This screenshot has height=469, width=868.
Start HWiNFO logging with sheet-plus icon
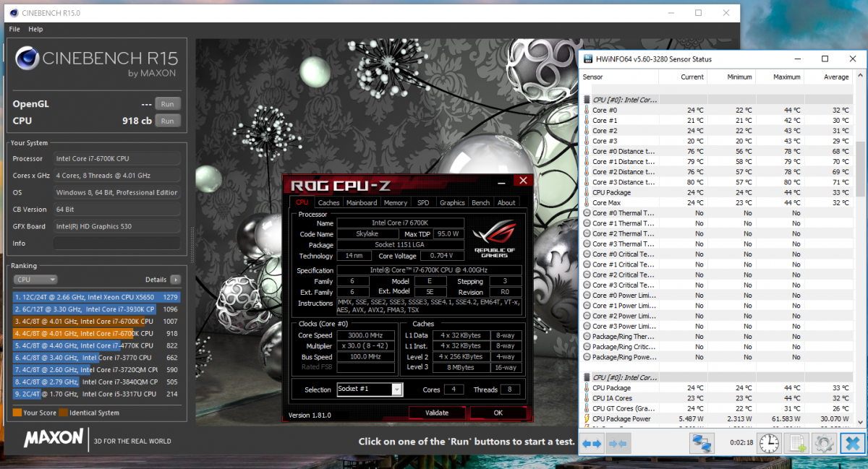pos(797,443)
